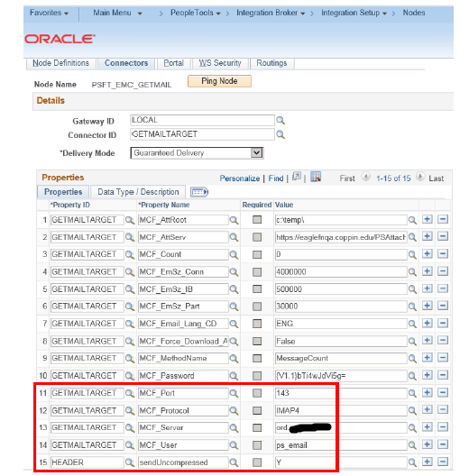Add row after MCF_Port with plus icon

(428, 392)
